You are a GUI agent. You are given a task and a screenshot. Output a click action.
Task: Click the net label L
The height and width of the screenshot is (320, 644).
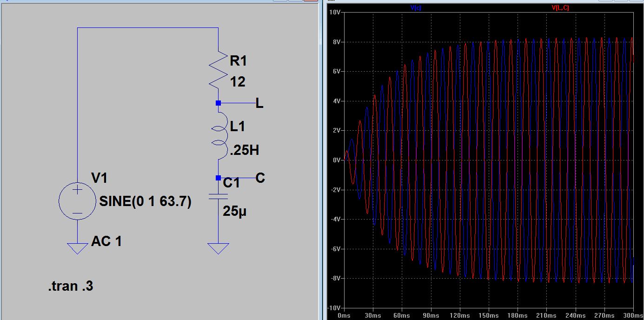[x=259, y=104]
